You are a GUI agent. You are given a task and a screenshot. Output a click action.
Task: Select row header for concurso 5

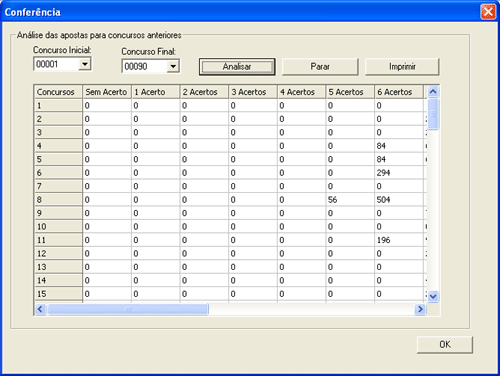click(x=59, y=159)
